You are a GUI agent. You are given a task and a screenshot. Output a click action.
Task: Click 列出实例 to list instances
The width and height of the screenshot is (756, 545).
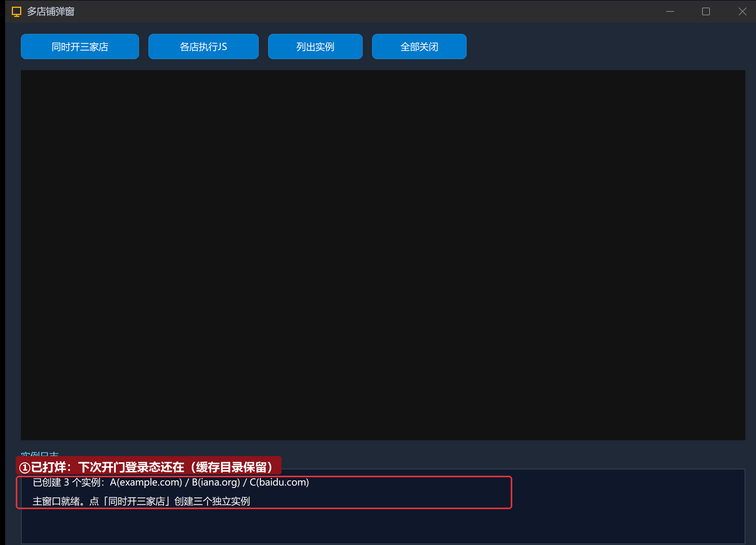tap(315, 46)
